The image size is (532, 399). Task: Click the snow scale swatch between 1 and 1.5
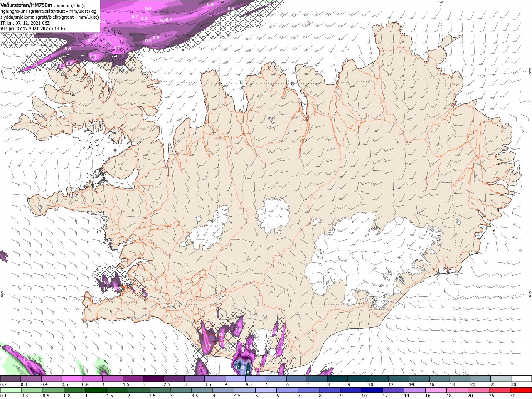(113, 378)
